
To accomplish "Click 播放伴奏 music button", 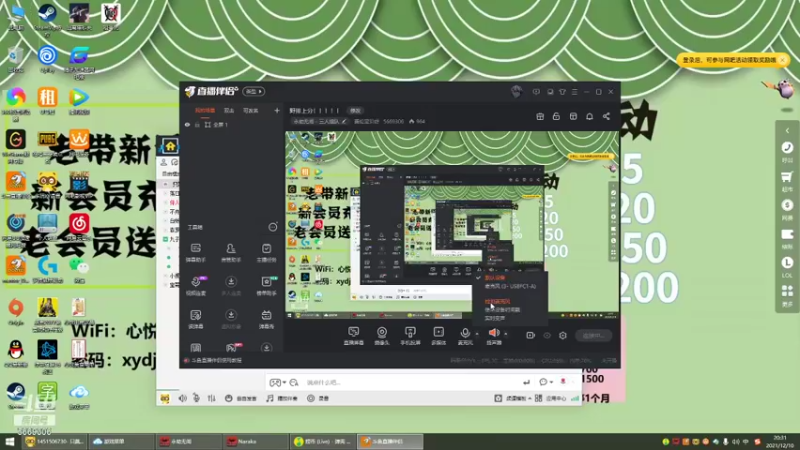I will click(x=282, y=398).
